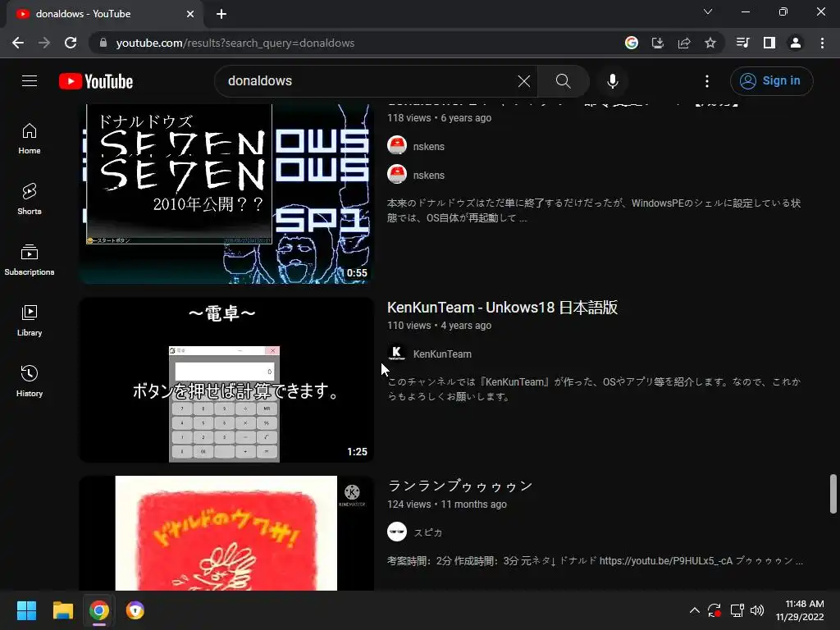
Task: Go back using the browser back arrow
Action: point(18,43)
